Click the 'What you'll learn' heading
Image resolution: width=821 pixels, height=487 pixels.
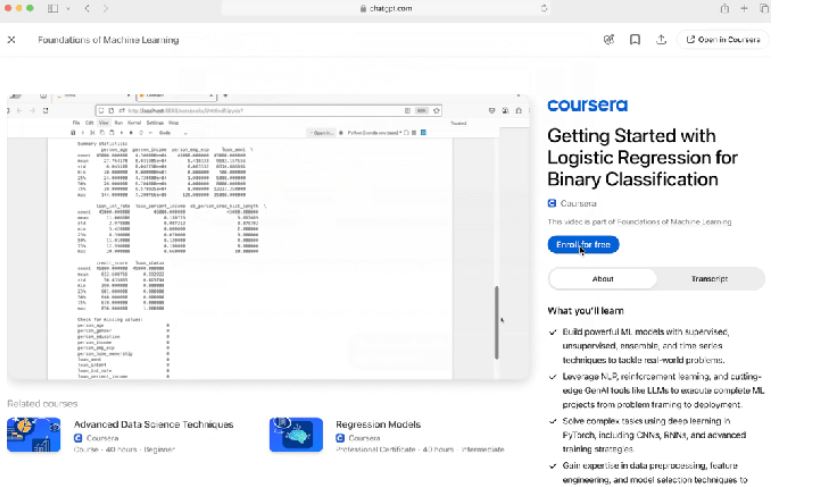pyautogui.click(x=585, y=311)
